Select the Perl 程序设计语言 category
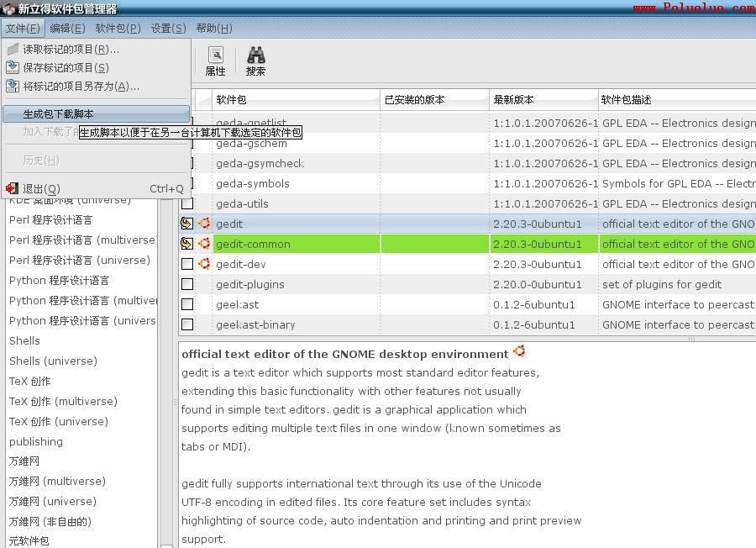 [50, 220]
